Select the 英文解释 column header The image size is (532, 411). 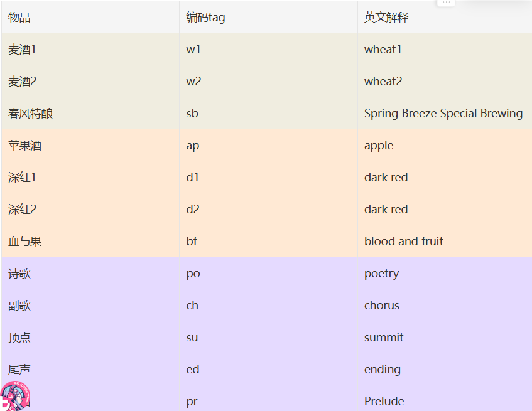[386, 18]
